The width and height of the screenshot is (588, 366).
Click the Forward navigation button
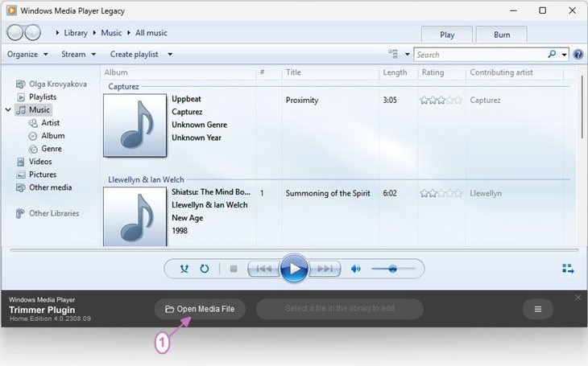point(33,33)
